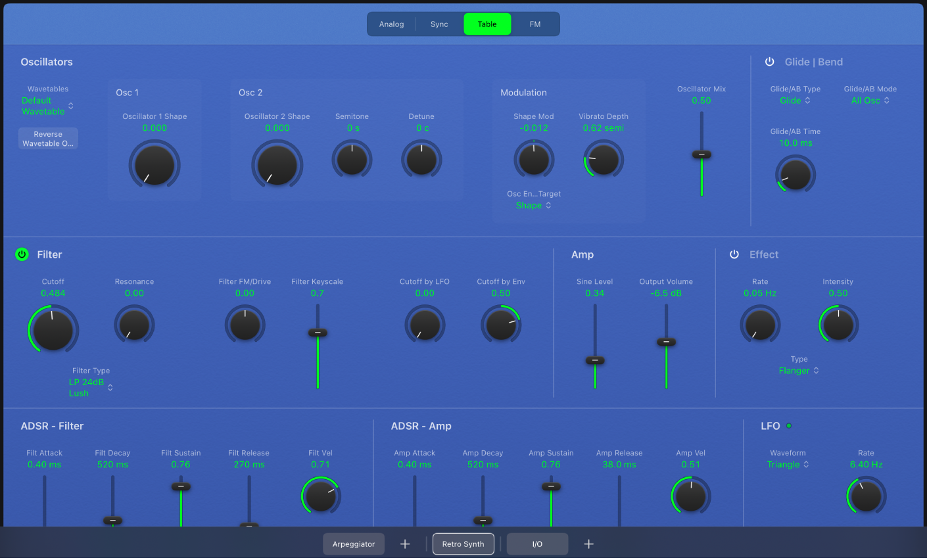This screenshot has height=560, width=927.
Task: Toggle the Filter power icon off
Action: click(x=22, y=254)
